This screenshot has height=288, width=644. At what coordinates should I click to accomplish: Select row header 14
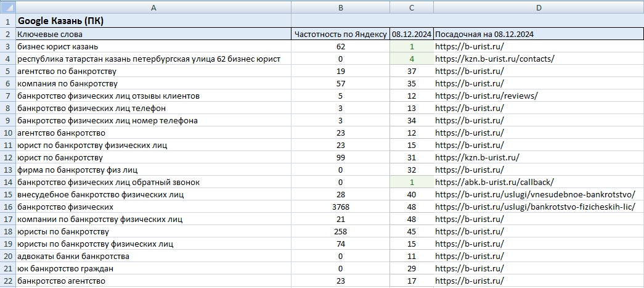pyautogui.click(x=8, y=182)
